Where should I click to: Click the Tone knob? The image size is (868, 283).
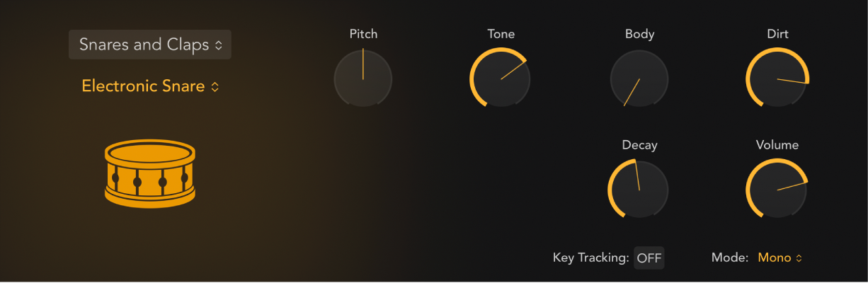point(501,78)
